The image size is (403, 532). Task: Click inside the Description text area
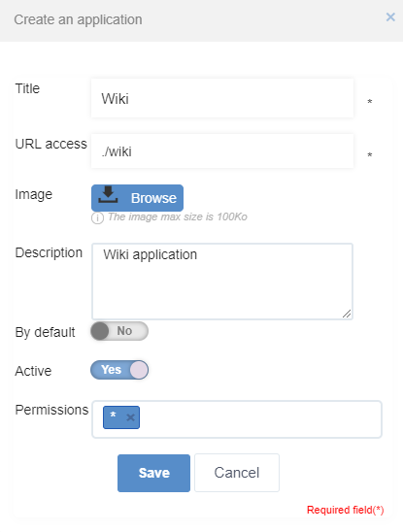click(x=222, y=282)
